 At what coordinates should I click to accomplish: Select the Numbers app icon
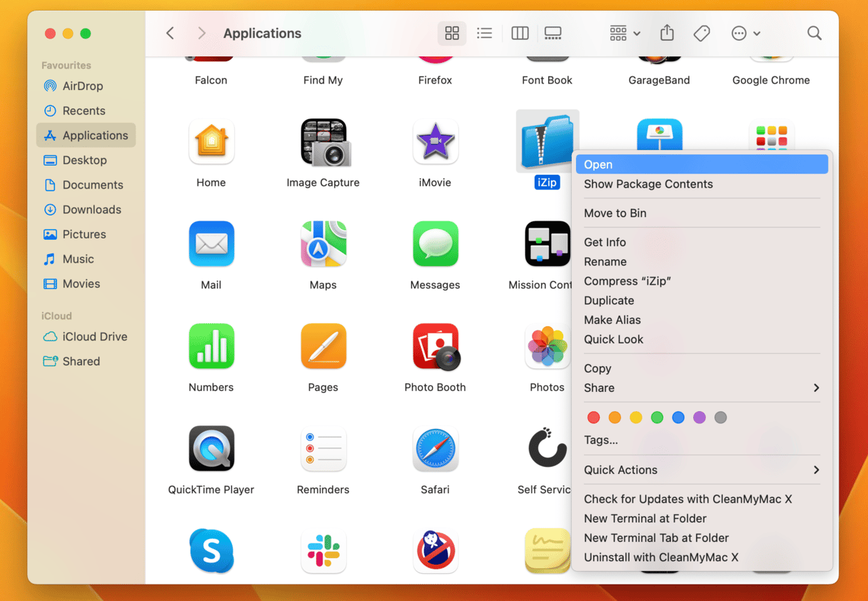pyautogui.click(x=211, y=346)
